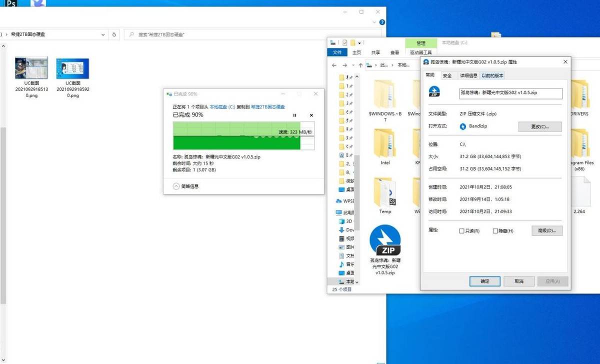Click the 更改(C)... button
600x364 pixels.
tap(540, 126)
